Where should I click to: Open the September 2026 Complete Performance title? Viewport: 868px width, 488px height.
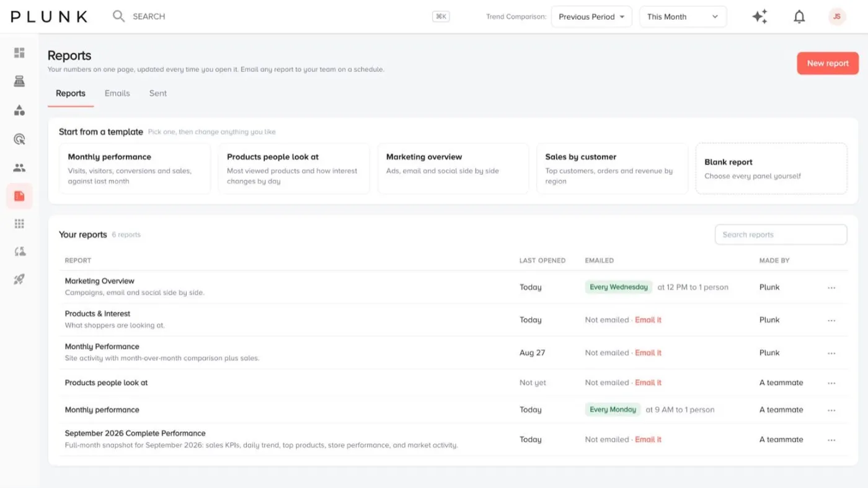click(135, 433)
